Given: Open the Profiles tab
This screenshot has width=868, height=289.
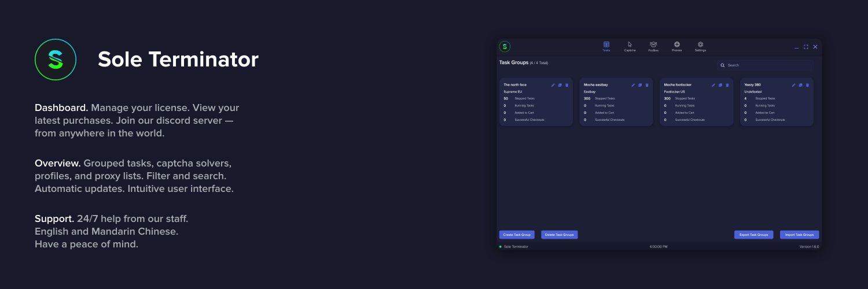Looking at the screenshot, I should pyautogui.click(x=653, y=46).
